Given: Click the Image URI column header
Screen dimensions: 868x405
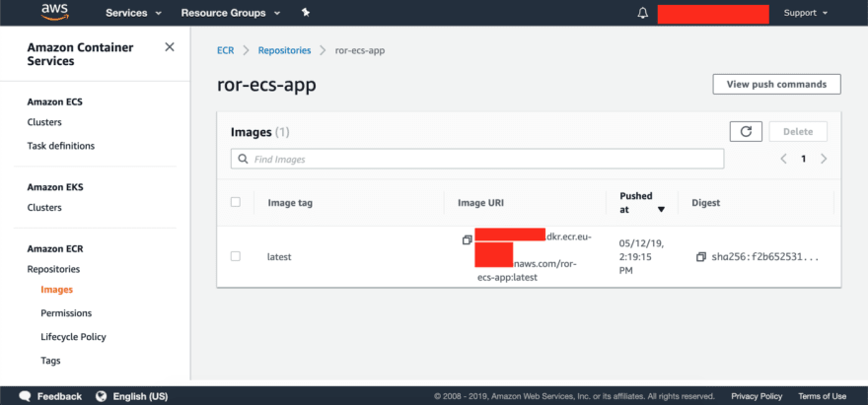Looking at the screenshot, I should tap(480, 203).
